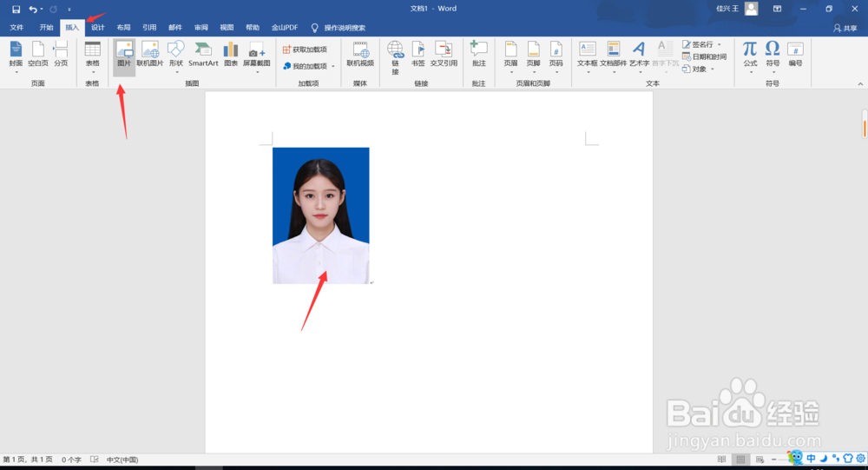868x470 pixels.
Task: Click the vertical scrollbar thumb
Action: coord(865,123)
